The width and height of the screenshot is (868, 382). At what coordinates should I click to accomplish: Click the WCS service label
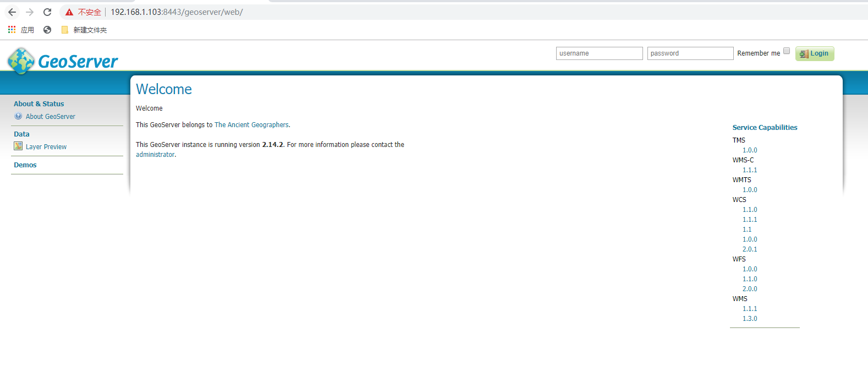click(739, 200)
